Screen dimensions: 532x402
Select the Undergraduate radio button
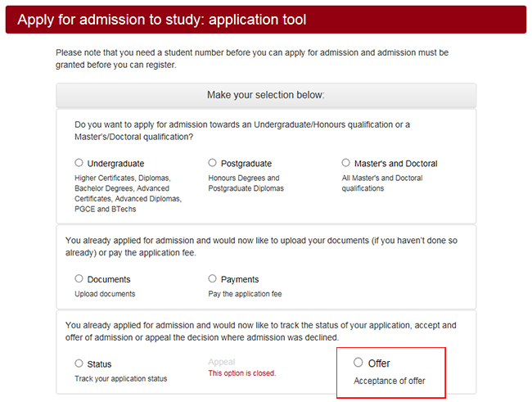coord(79,163)
